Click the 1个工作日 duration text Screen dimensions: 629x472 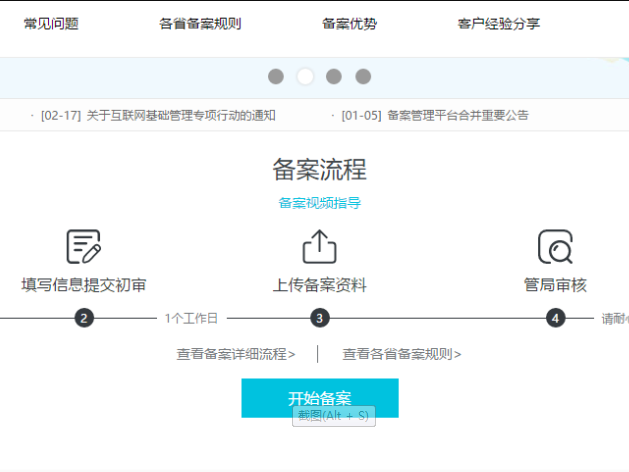(191, 318)
